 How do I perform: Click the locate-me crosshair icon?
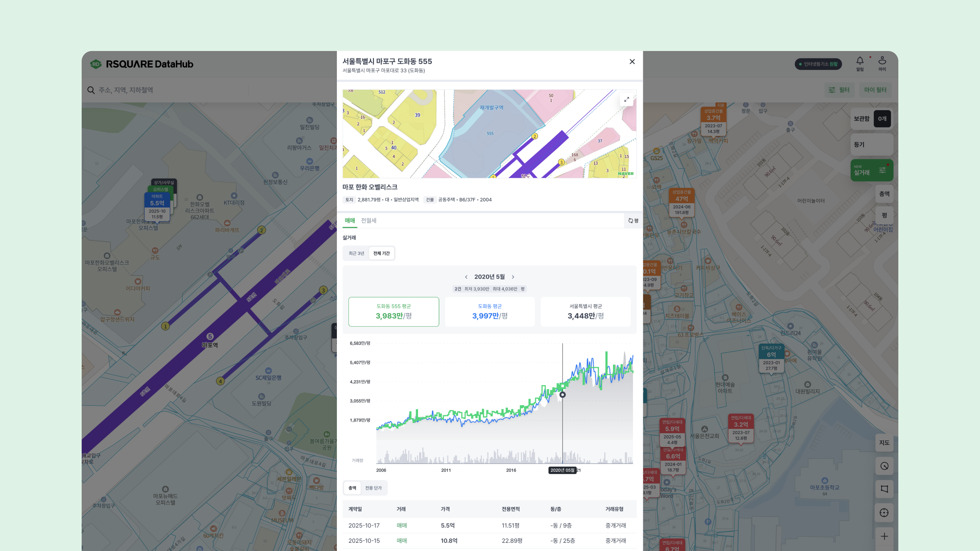884,512
